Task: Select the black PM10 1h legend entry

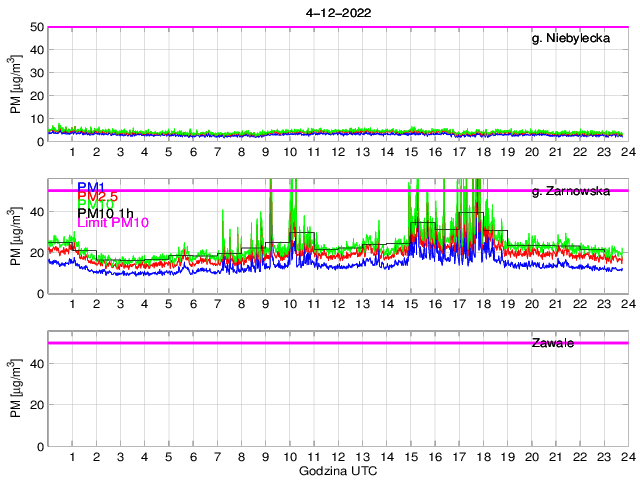Action: pos(106,213)
